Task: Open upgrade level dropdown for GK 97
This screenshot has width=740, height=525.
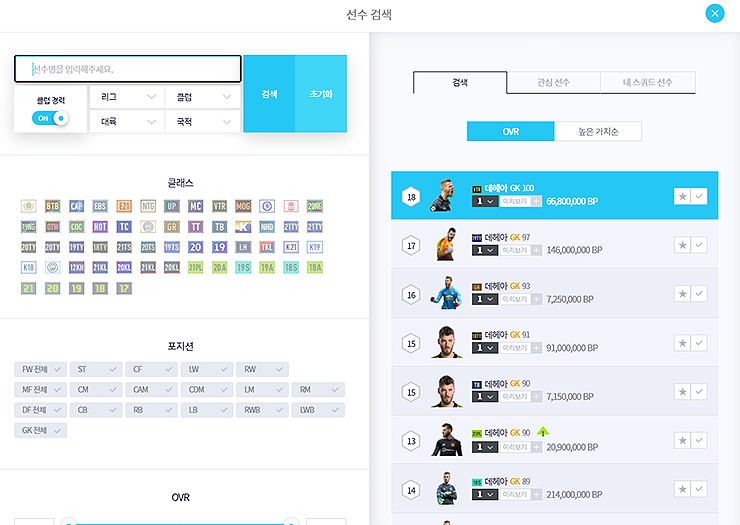Action: (x=485, y=250)
